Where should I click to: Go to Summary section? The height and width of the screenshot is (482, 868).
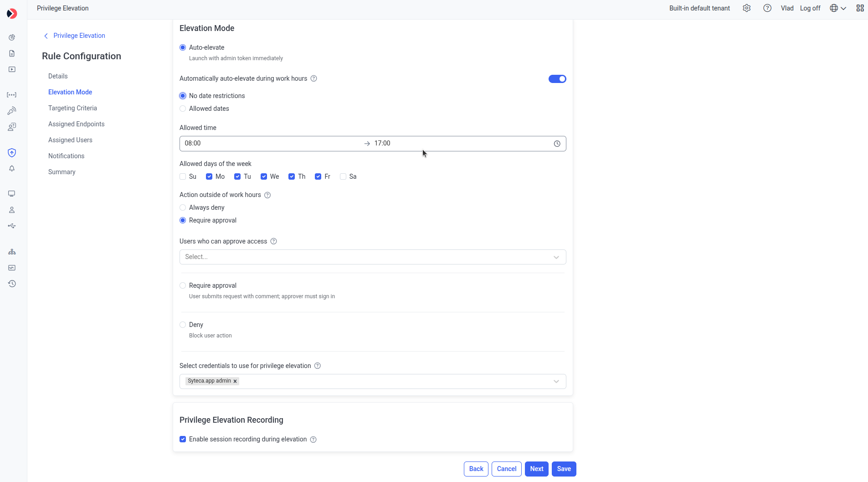[62, 172]
